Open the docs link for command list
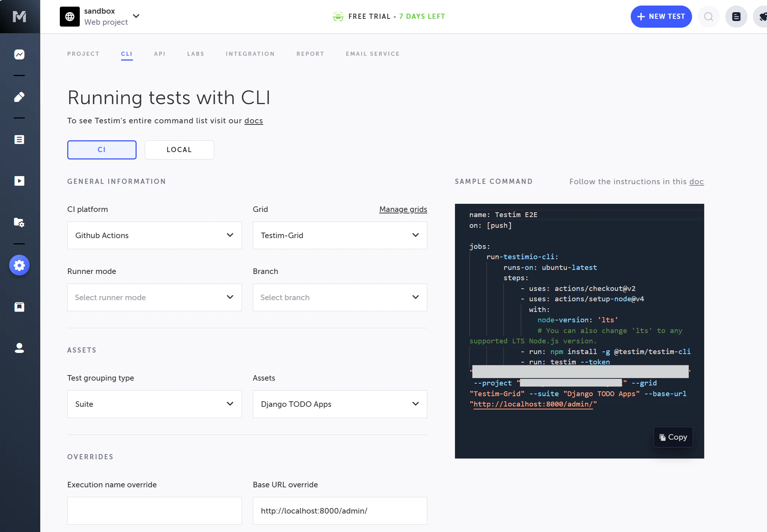Screen dimensions: 767x532 [254, 121]
